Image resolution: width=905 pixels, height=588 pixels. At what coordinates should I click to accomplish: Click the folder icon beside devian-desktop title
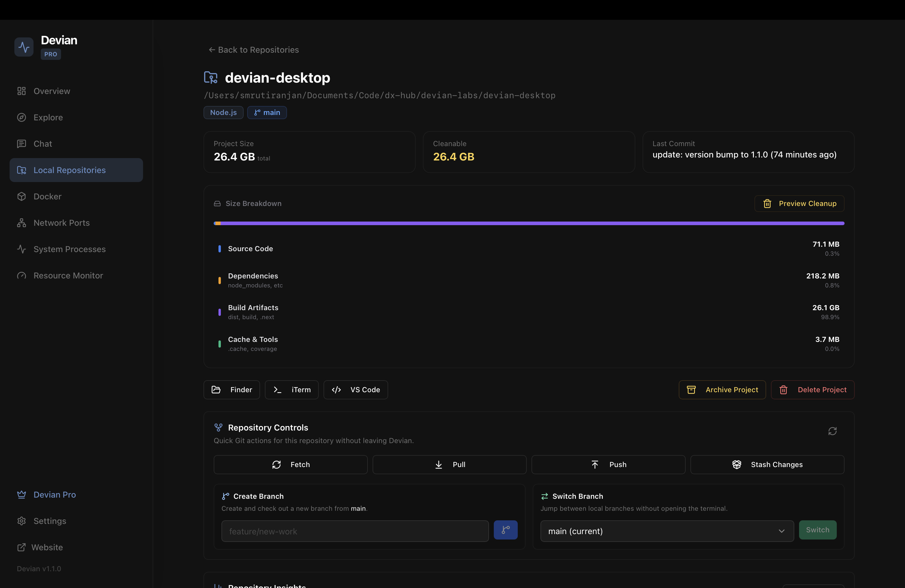[x=211, y=78]
